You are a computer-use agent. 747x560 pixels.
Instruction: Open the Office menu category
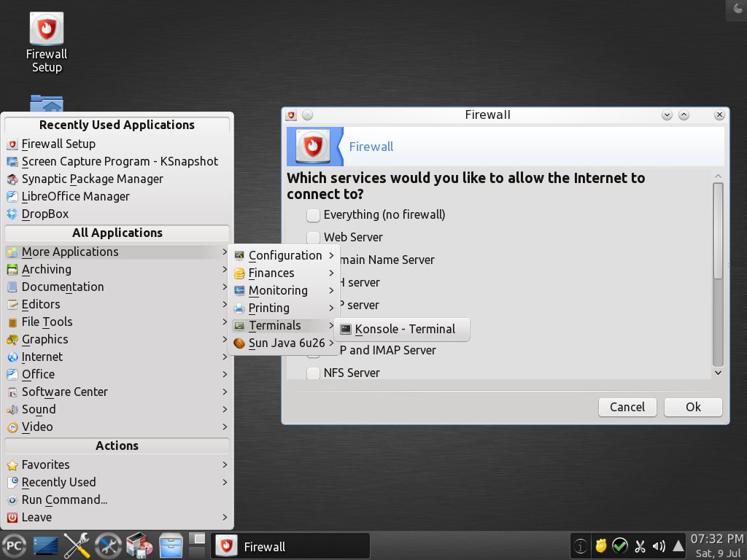coord(117,374)
